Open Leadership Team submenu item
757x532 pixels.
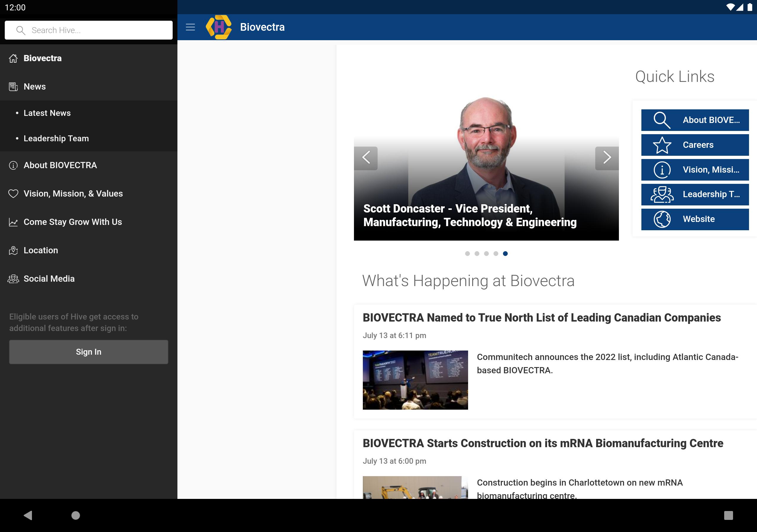[x=89, y=138]
